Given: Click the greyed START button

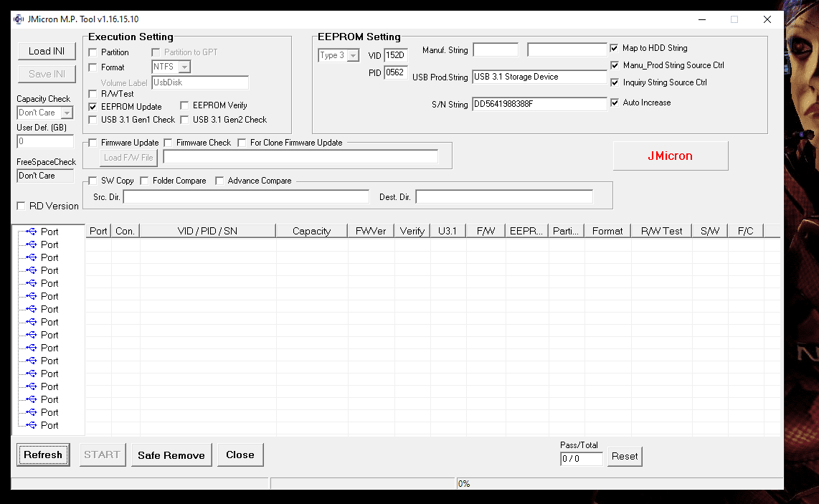Looking at the screenshot, I should point(103,455).
